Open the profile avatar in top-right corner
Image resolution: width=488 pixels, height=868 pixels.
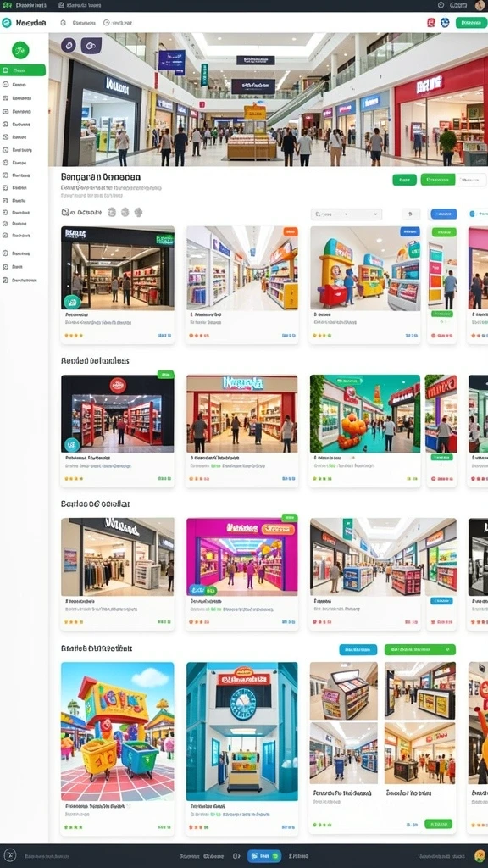(480, 5)
